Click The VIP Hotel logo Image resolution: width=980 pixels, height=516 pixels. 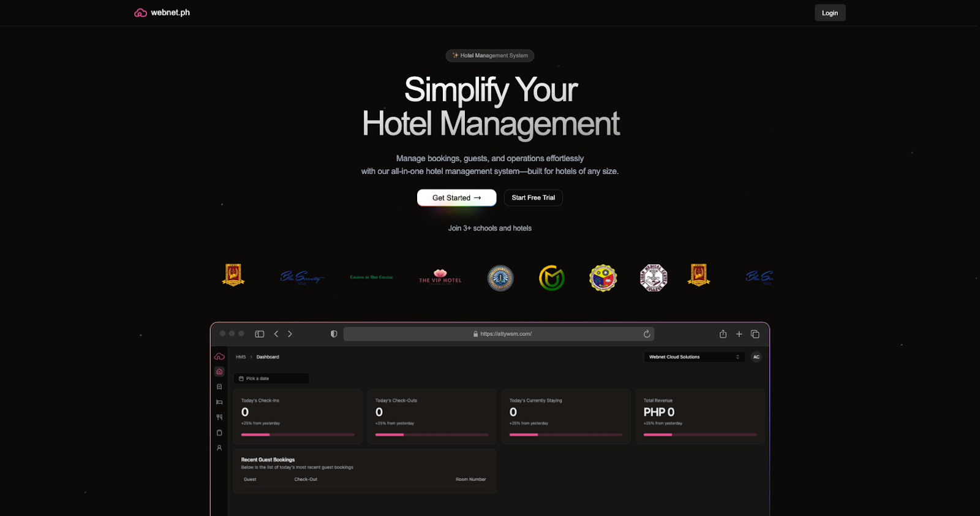pyautogui.click(x=440, y=277)
